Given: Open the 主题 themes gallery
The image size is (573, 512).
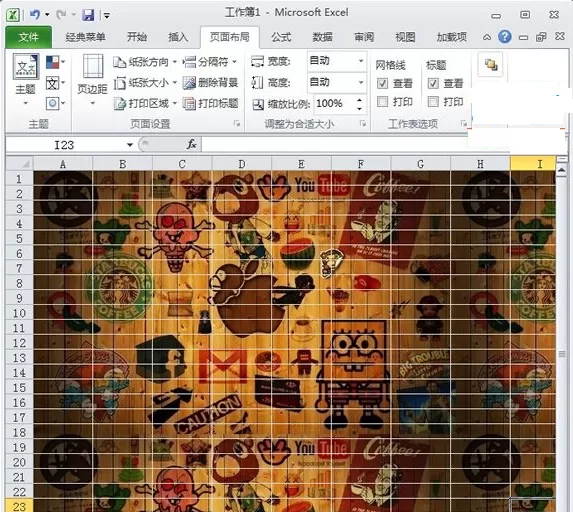Looking at the screenshot, I should click(x=25, y=80).
